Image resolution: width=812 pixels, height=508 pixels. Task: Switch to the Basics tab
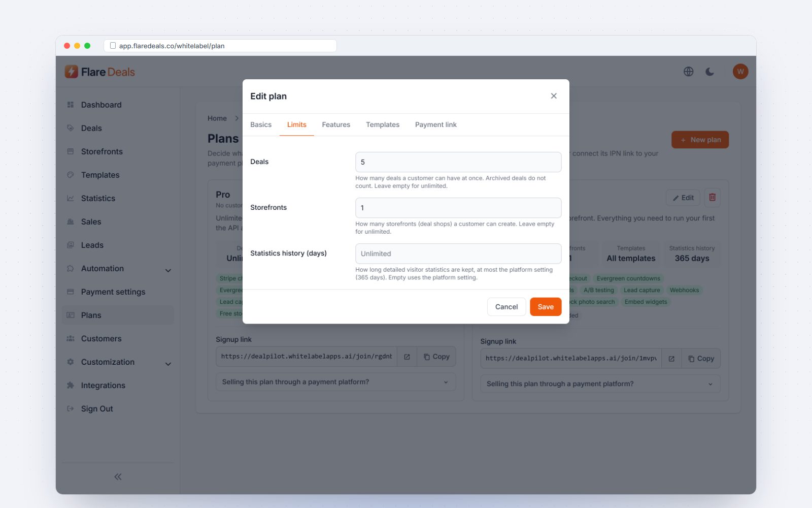point(261,124)
